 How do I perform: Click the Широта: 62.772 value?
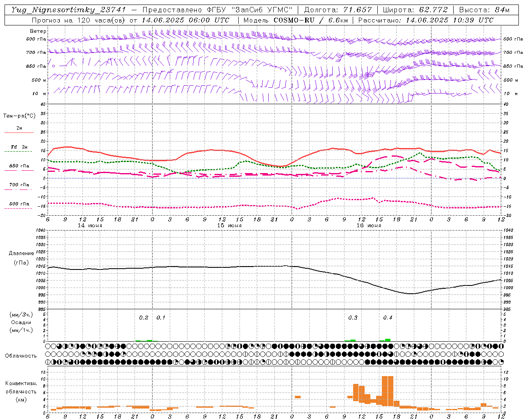(415, 10)
